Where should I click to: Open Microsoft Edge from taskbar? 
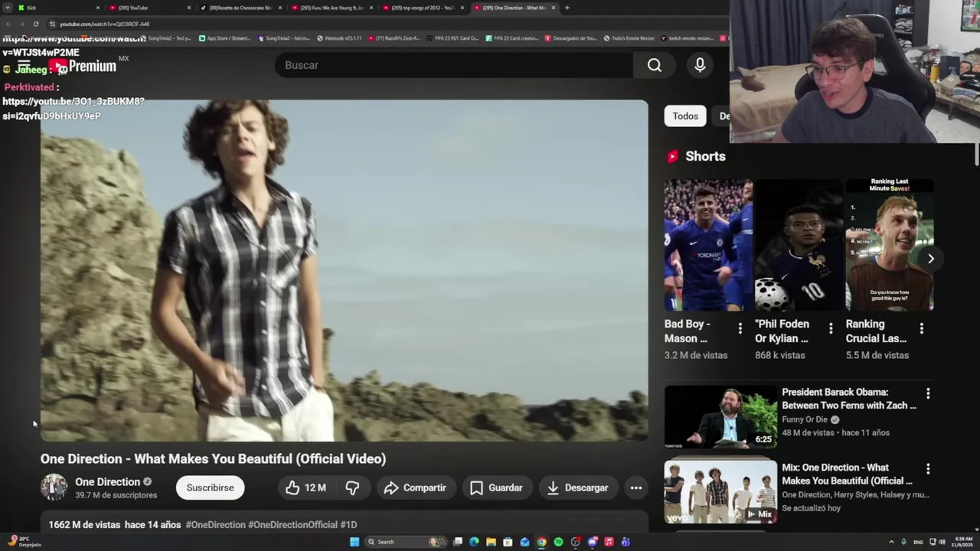474,542
